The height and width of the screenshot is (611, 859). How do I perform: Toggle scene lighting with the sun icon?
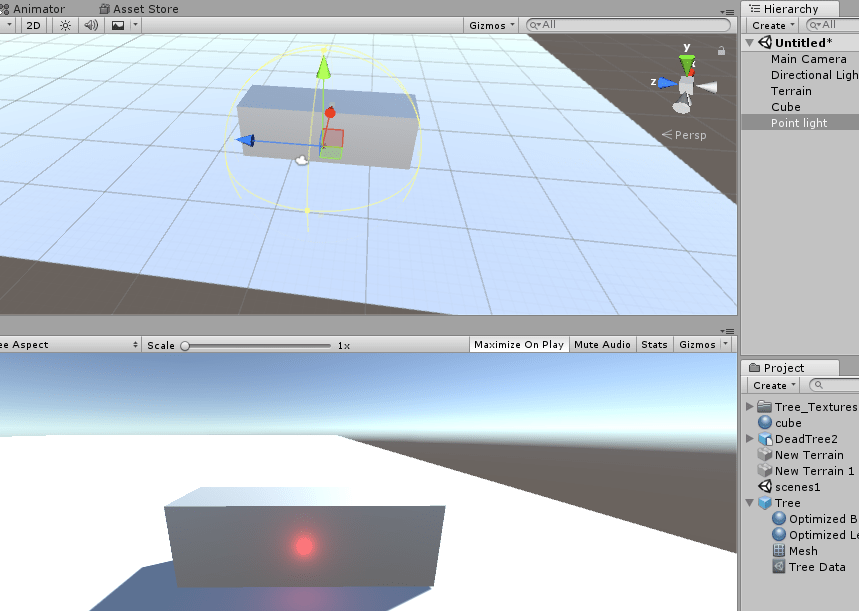(64, 25)
